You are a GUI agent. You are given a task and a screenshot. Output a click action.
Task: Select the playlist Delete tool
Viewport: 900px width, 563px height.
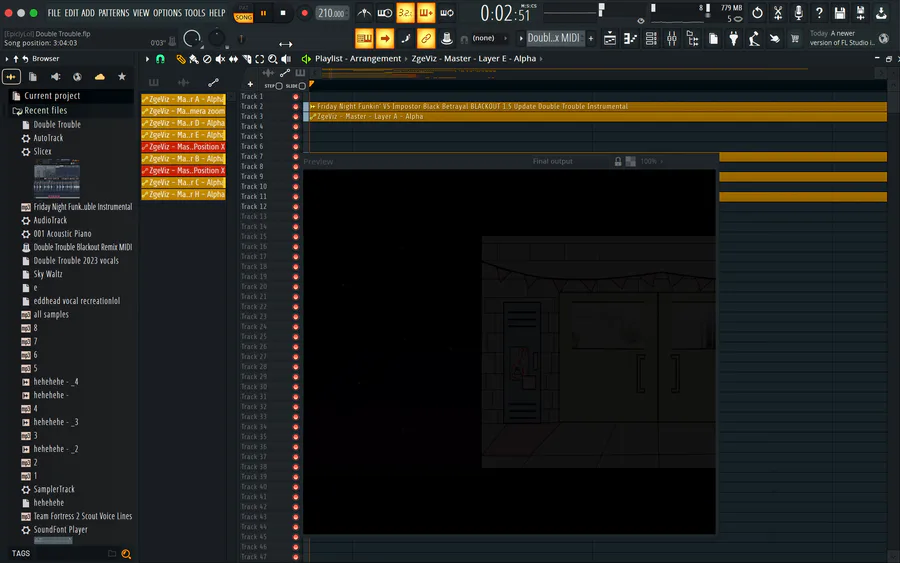[x=207, y=59]
